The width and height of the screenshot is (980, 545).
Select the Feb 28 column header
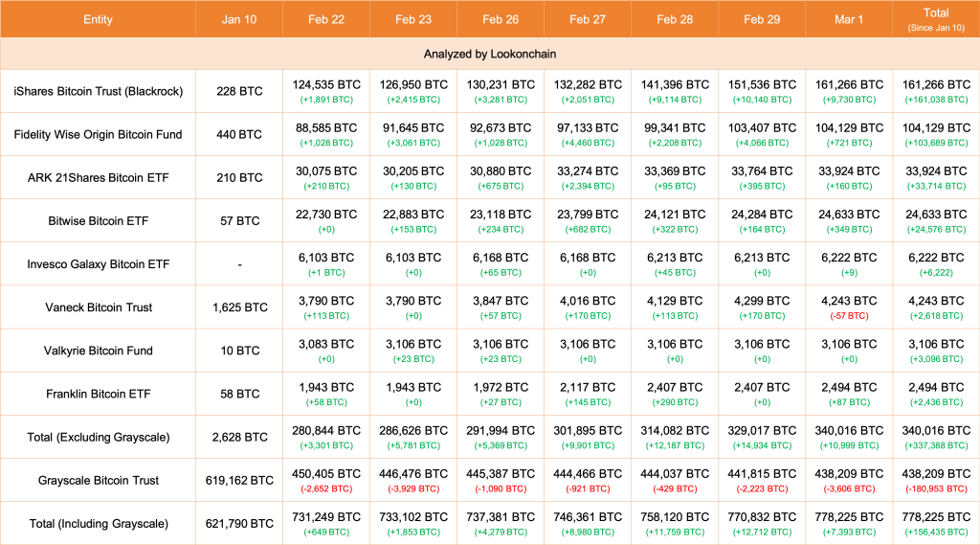click(675, 19)
